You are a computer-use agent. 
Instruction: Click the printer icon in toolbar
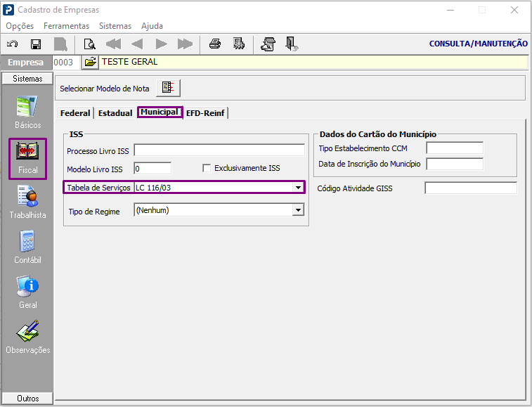coord(215,44)
